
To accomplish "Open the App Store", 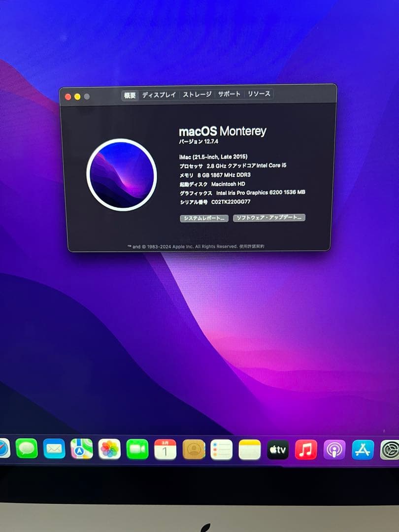I will pyautogui.click(x=362, y=449).
